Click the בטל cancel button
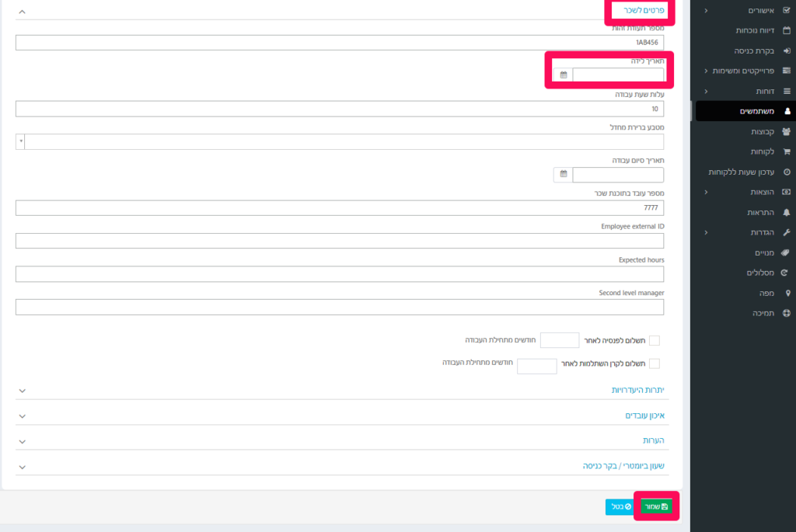The image size is (796, 532). click(621, 506)
